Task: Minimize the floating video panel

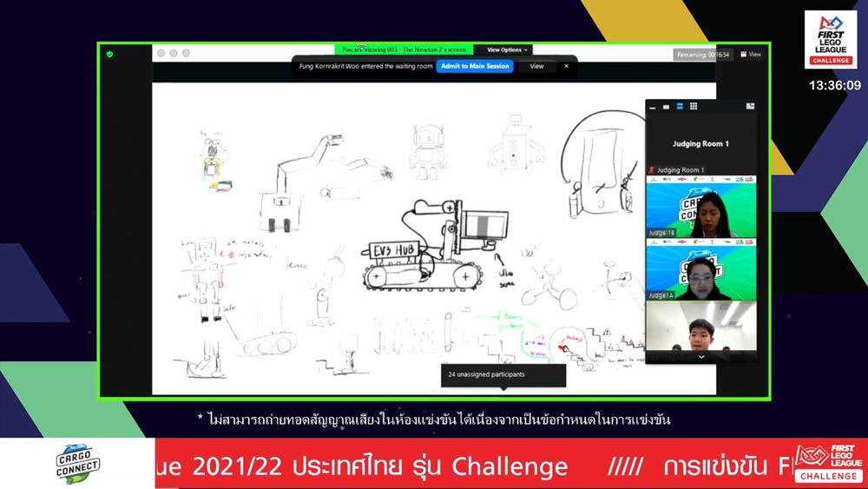Action: (653, 107)
